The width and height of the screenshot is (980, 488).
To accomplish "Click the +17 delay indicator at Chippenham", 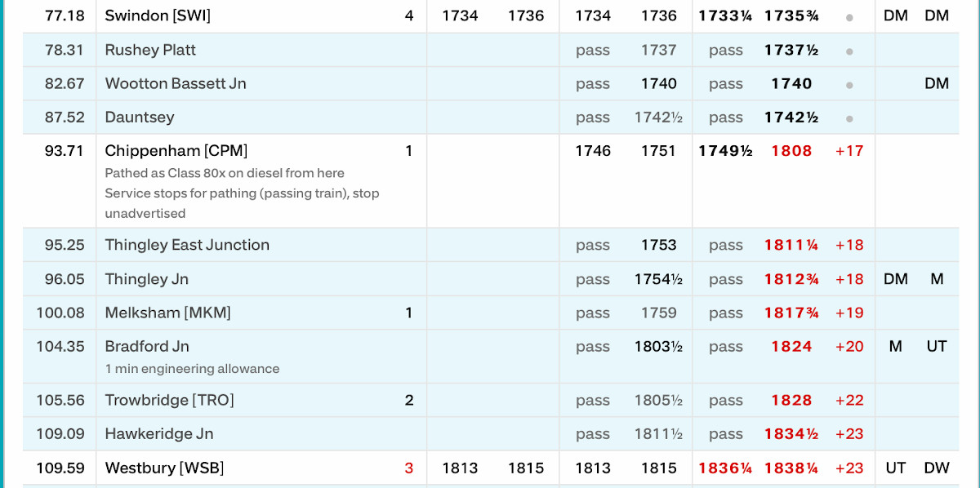I will pyautogui.click(x=849, y=151).
